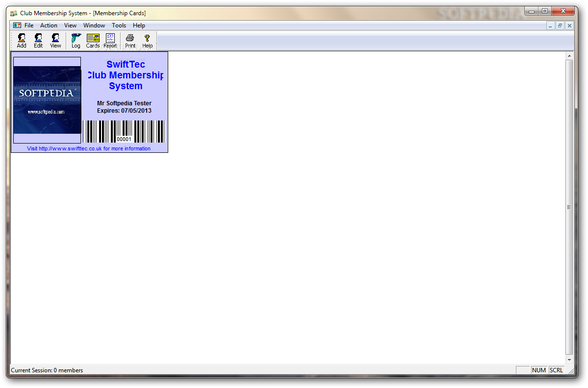The width and height of the screenshot is (588, 388).
Task: Open the Log toolbar icon
Action: (76, 41)
